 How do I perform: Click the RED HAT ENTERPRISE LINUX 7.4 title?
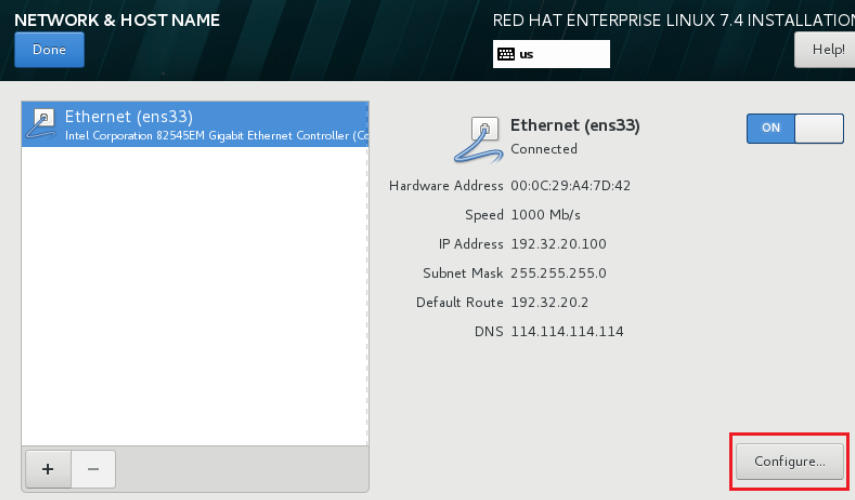(673, 20)
